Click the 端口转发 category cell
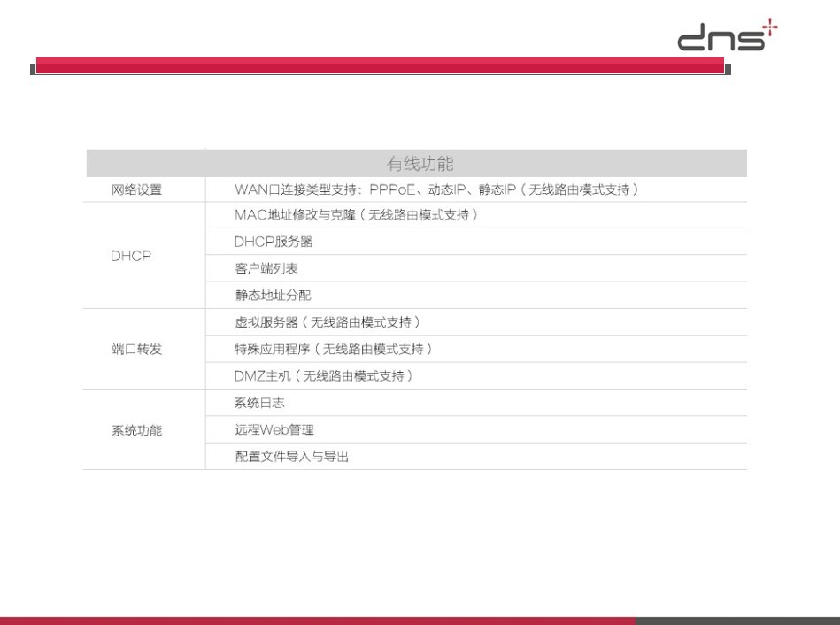The width and height of the screenshot is (840, 625). point(137,350)
